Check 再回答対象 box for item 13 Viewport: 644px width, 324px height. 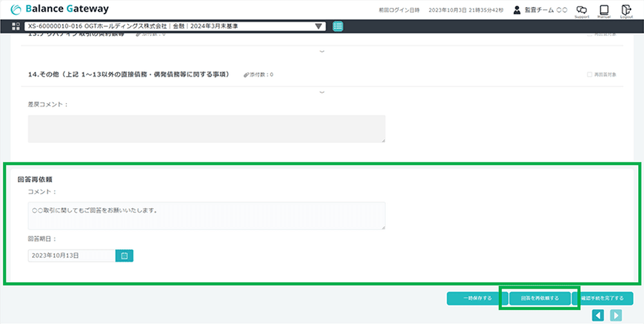pyautogui.click(x=590, y=33)
